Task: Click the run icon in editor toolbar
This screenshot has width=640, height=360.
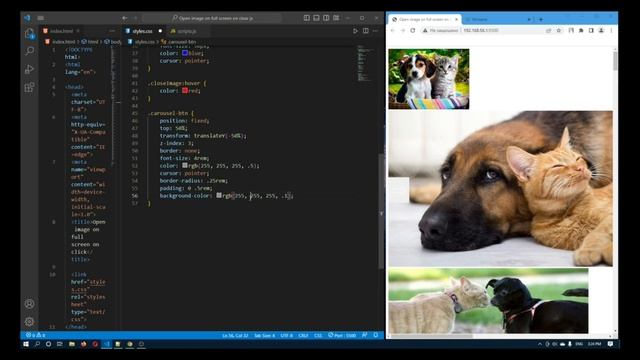Action: [355, 31]
